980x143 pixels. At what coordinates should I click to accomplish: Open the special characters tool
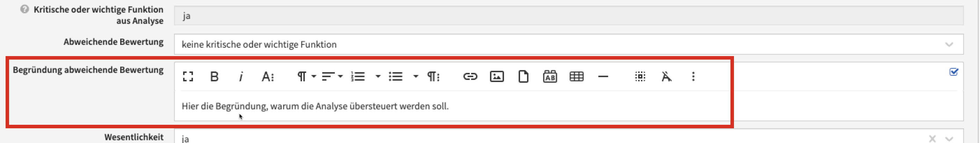point(550,77)
